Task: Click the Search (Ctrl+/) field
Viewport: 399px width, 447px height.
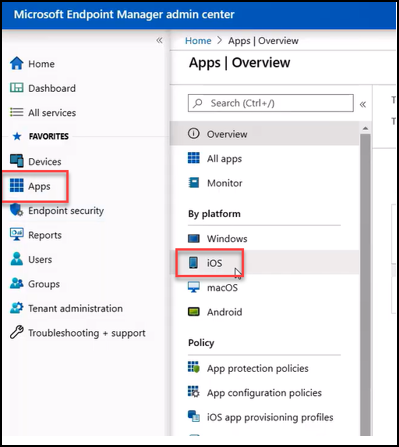Action: [271, 103]
